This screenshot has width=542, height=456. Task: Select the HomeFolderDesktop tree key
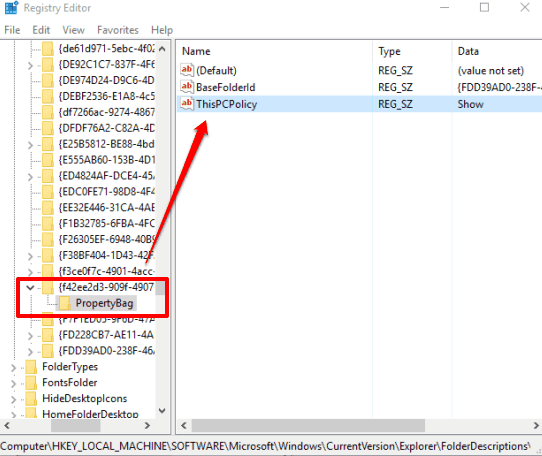click(x=90, y=413)
